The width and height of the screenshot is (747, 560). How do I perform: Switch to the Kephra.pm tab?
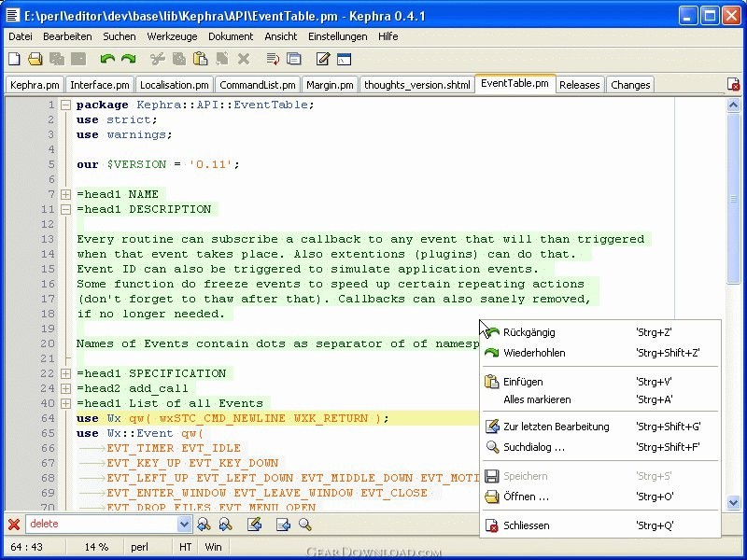click(x=35, y=85)
